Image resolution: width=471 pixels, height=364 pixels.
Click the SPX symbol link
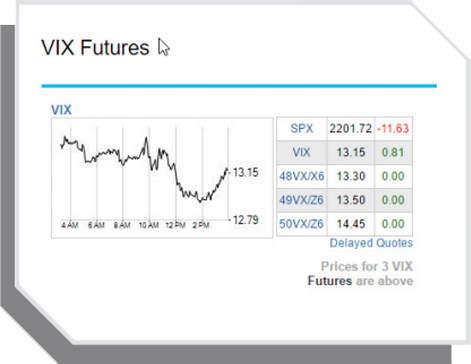[301, 128]
